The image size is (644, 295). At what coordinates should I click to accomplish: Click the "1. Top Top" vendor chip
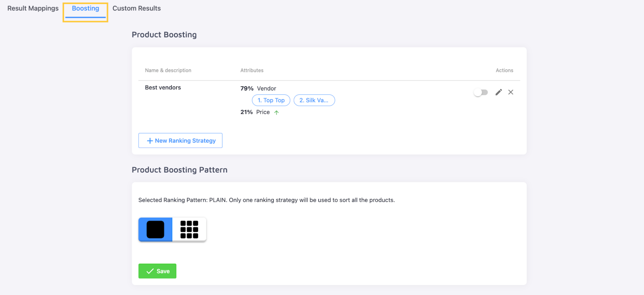[271, 100]
